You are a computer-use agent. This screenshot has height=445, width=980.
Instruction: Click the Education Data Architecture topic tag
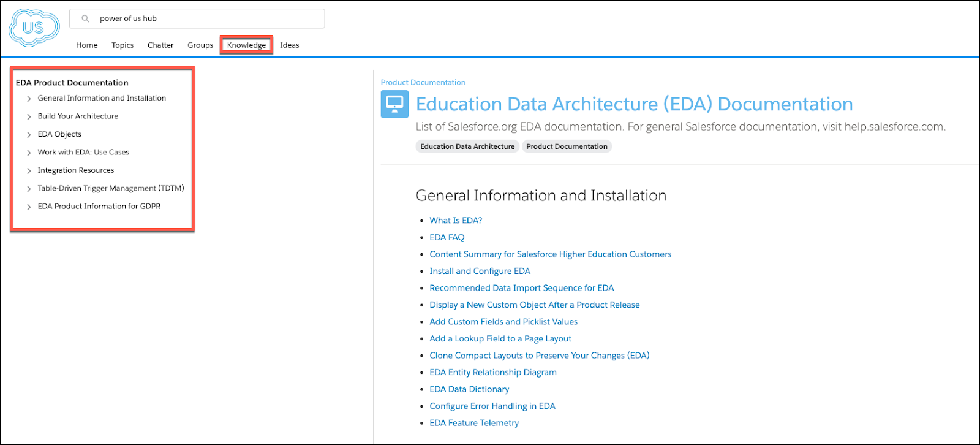tap(467, 146)
